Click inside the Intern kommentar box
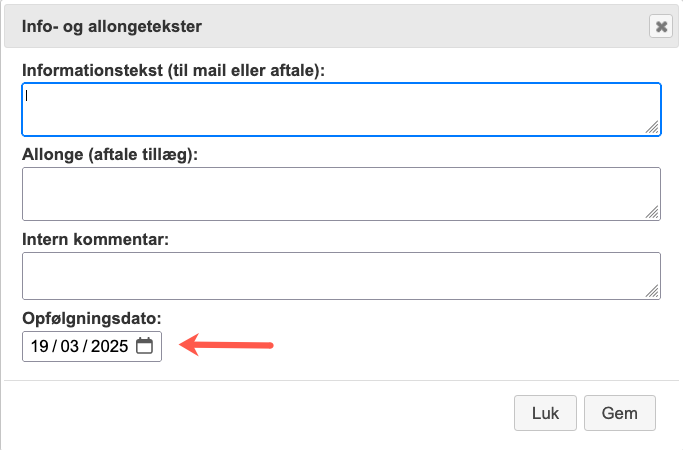 click(x=342, y=276)
